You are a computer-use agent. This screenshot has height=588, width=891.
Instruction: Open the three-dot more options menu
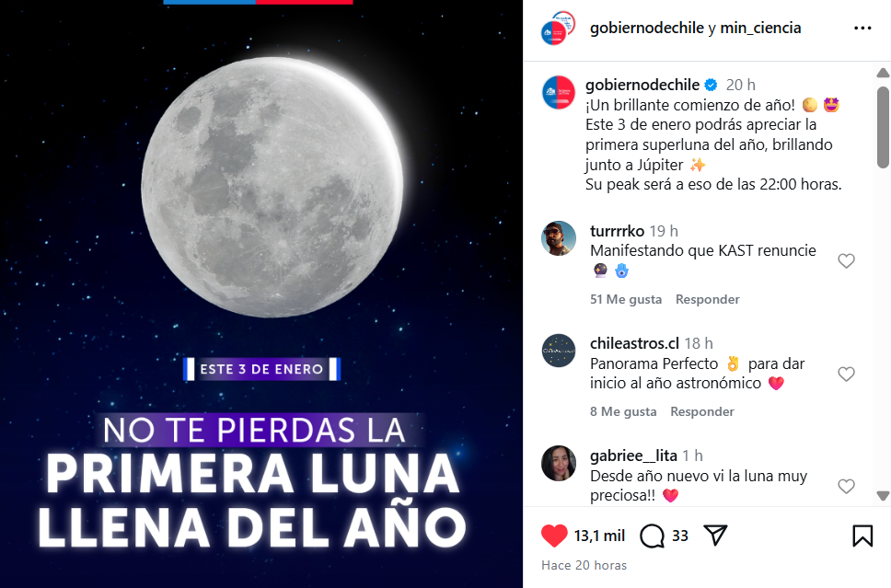tap(862, 28)
